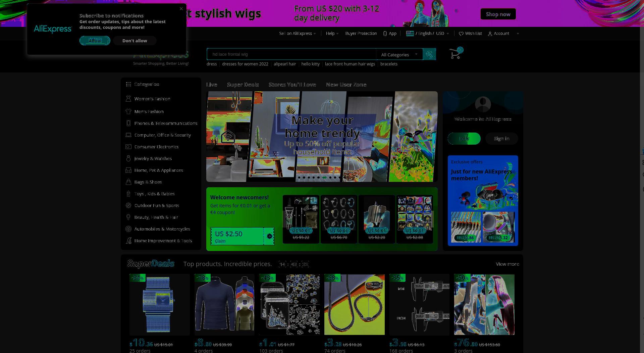Select the 'bracelets' suggested search
Image resolution: width=644 pixels, height=353 pixels.
[389, 64]
